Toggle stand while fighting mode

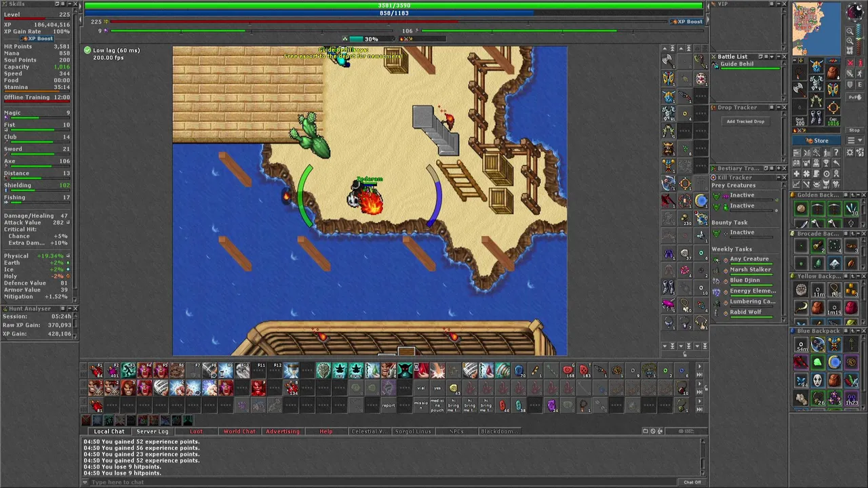pos(860,63)
